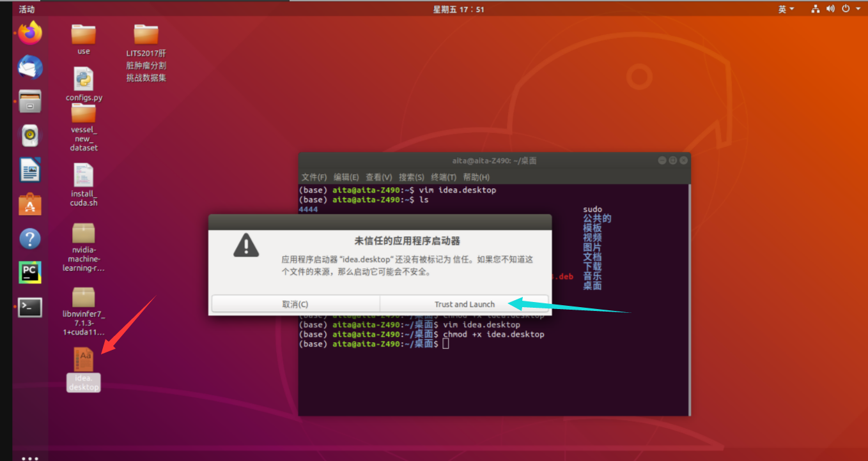Screen dimensions: 868x461
Task: Open the Help application from the dock
Action: 29,238
